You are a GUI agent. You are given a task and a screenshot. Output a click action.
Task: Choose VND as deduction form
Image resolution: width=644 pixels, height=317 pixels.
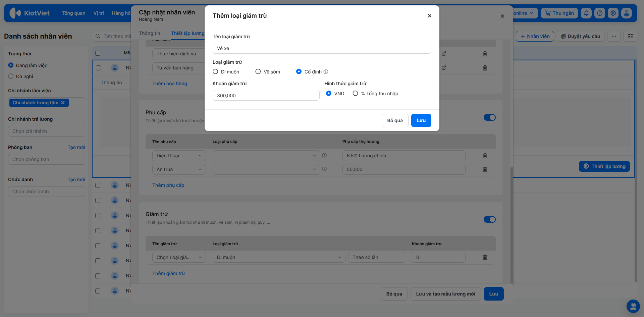pyautogui.click(x=329, y=94)
